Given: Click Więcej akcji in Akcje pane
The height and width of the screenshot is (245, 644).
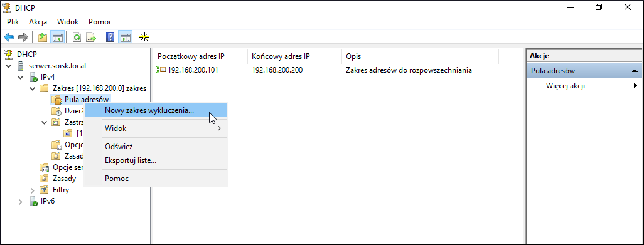Looking at the screenshot, I should click(566, 86).
